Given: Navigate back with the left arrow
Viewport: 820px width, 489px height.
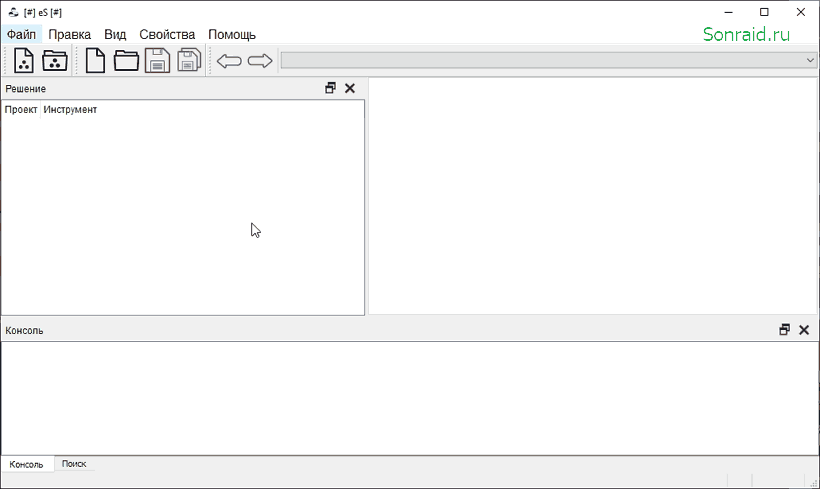Looking at the screenshot, I should point(229,61).
